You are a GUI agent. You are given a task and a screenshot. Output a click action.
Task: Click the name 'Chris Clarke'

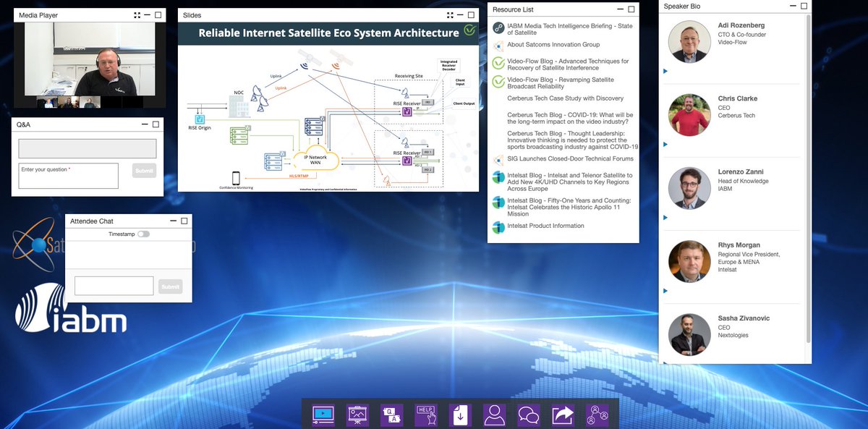point(738,98)
